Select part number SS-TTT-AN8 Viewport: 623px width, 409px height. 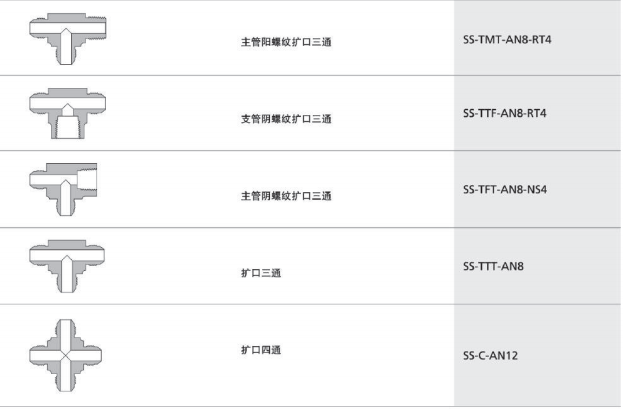pos(493,266)
